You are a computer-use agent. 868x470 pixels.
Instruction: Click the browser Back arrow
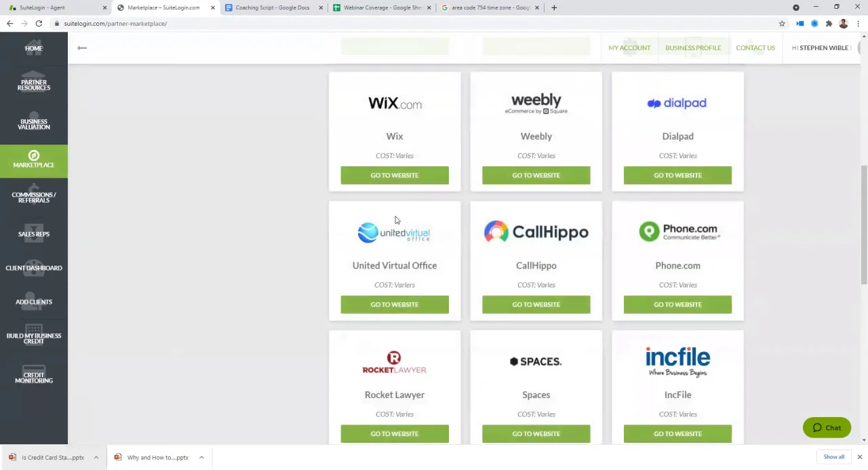[9, 24]
